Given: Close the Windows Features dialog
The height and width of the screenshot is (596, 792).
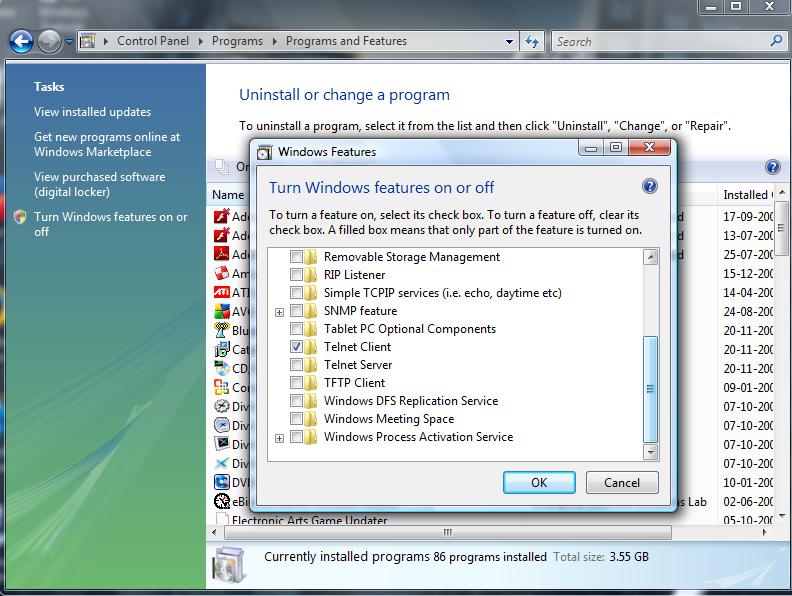Looking at the screenshot, I should [x=650, y=147].
